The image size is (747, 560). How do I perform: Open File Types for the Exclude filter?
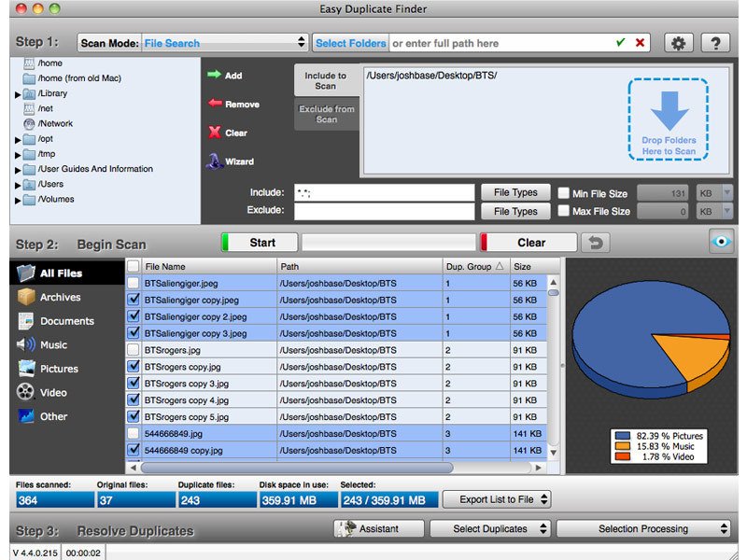click(x=515, y=211)
